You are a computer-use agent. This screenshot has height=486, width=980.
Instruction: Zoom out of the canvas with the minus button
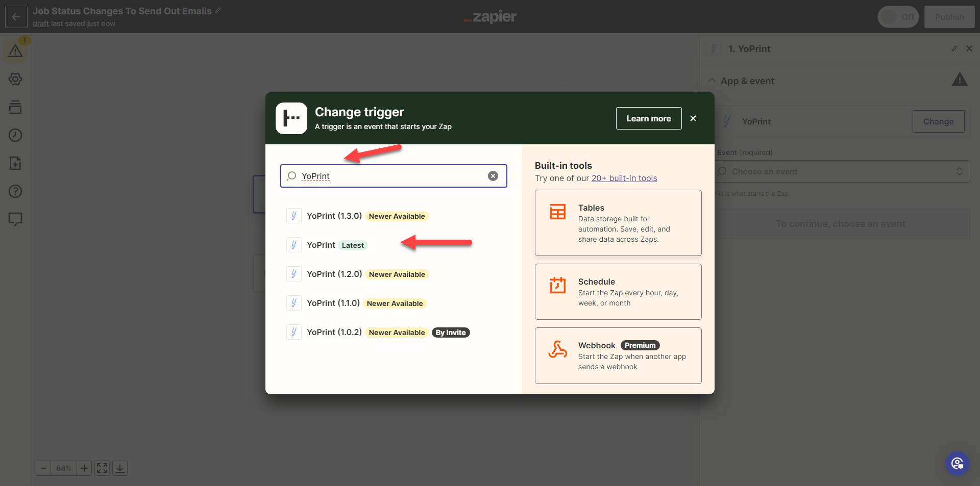click(43, 468)
